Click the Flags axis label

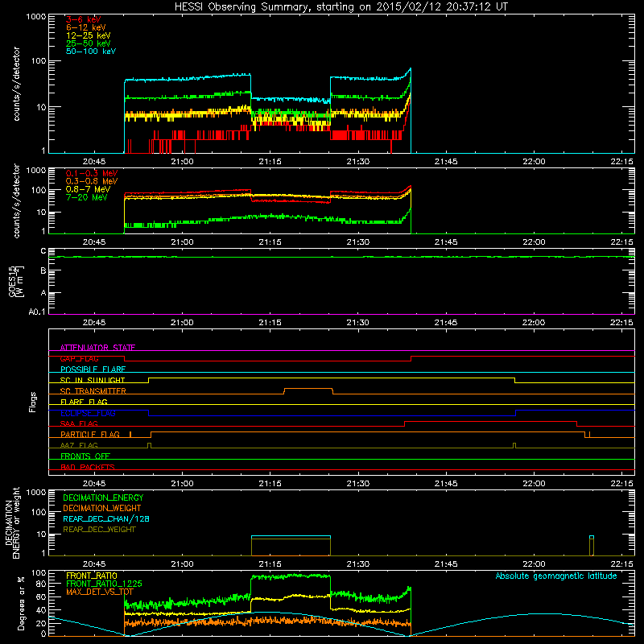33,402
